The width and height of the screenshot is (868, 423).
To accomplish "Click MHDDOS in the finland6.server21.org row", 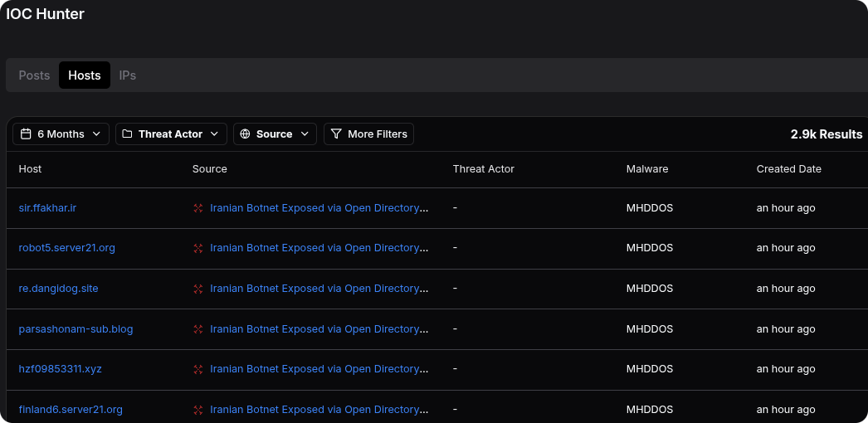I will tap(650, 410).
